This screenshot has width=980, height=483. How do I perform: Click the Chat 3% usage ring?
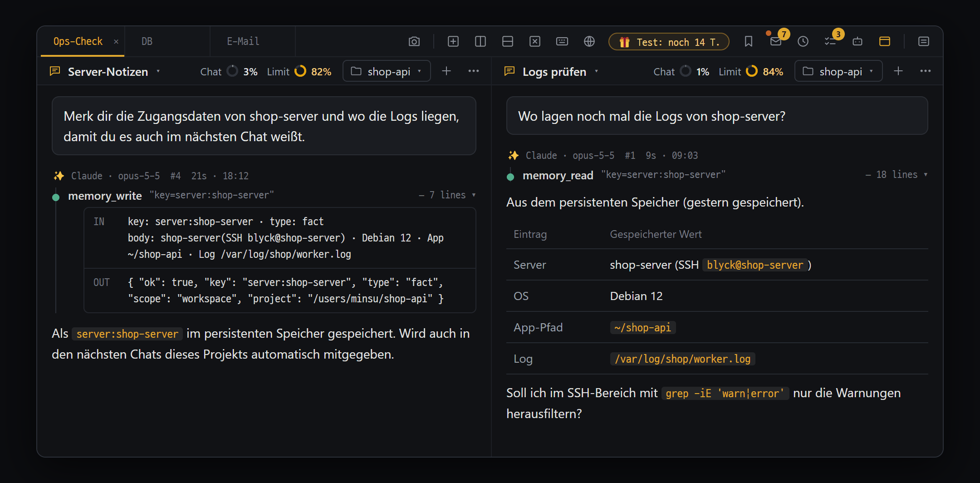[232, 71]
